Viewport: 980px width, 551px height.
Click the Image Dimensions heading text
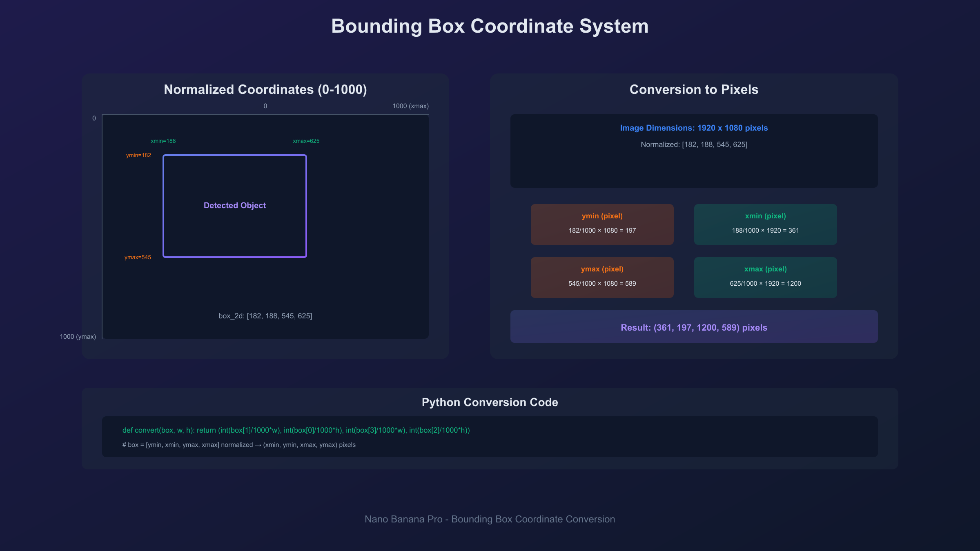pyautogui.click(x=694, y=128)
